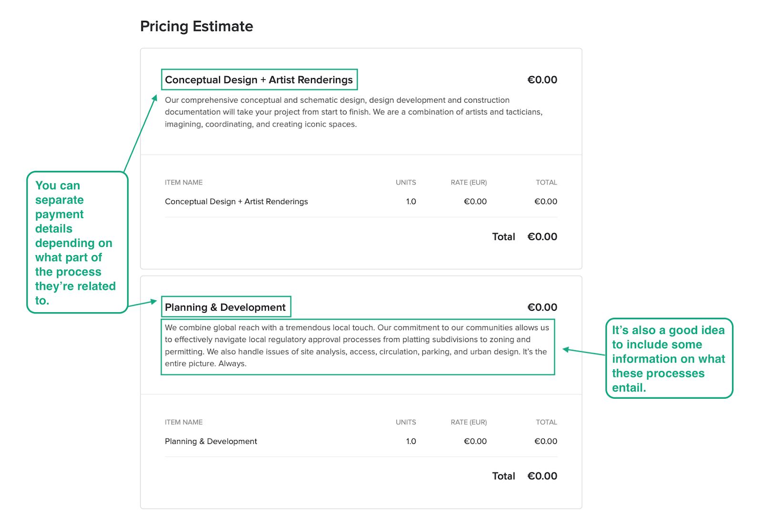Click the €0.00 amount beside the Planning & Development title
Viewport: 762px width, 532px height.
(x=542, y=307)
